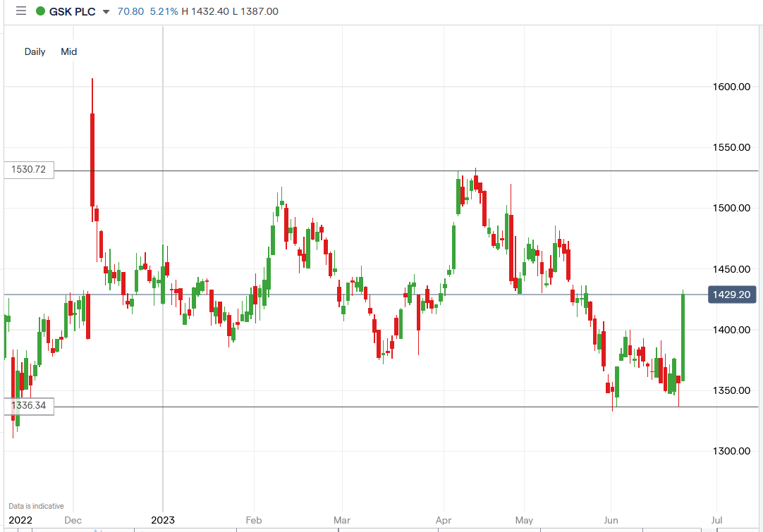This screenshot has height=532, width=763.
Task: Switch the Mid price type
Action: pyautogui.click(x=68, y=51)
